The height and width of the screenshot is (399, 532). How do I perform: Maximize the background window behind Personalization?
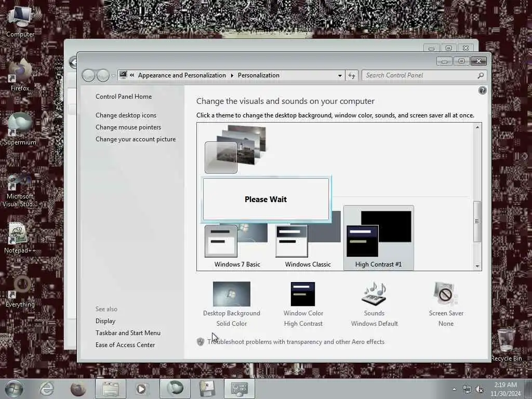448,48
